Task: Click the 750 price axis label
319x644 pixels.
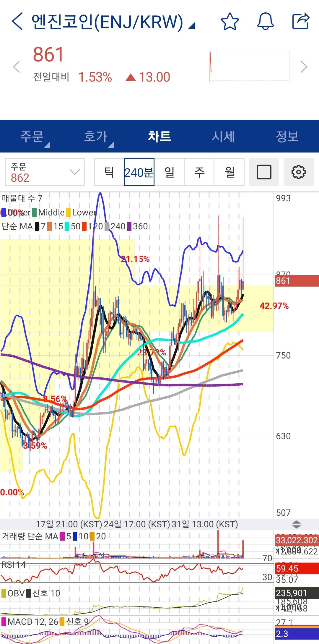Action: (x=283, y=356)
